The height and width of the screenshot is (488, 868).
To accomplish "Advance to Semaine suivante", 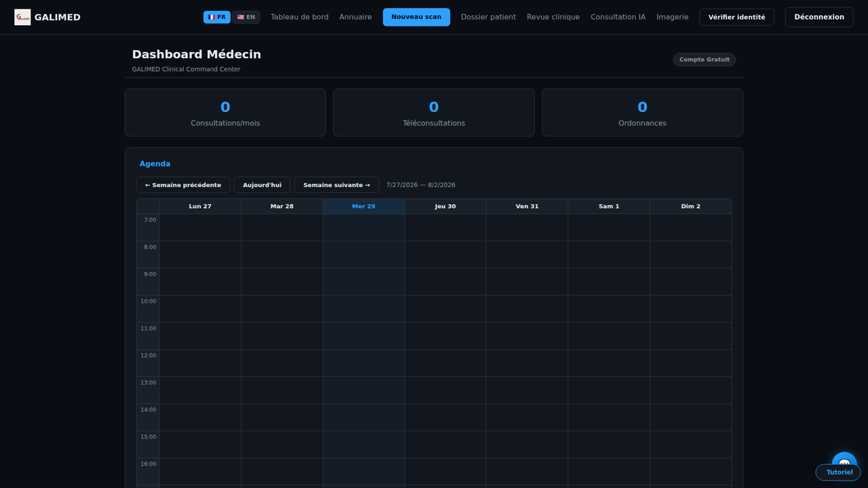I will [x=336, y=185].
